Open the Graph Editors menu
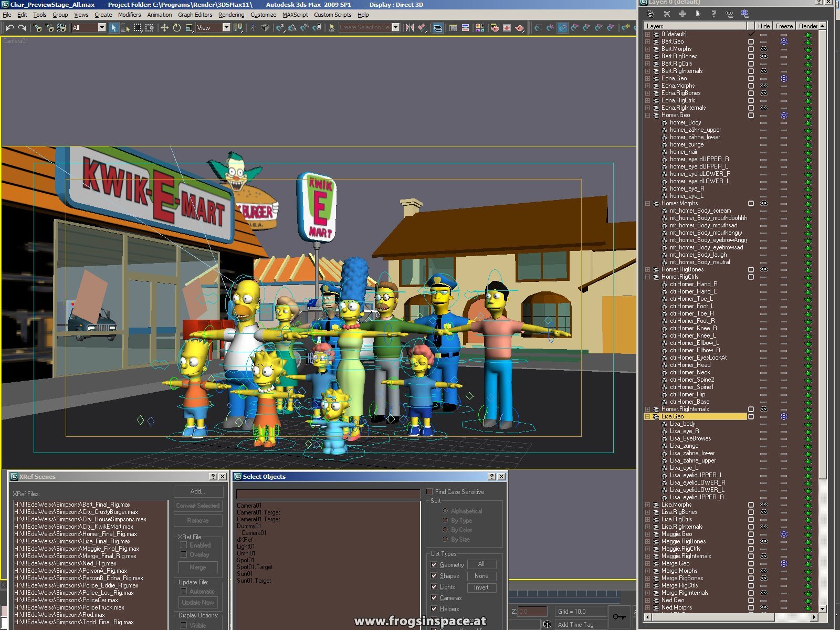840x630 pixels. coord(195,15)
